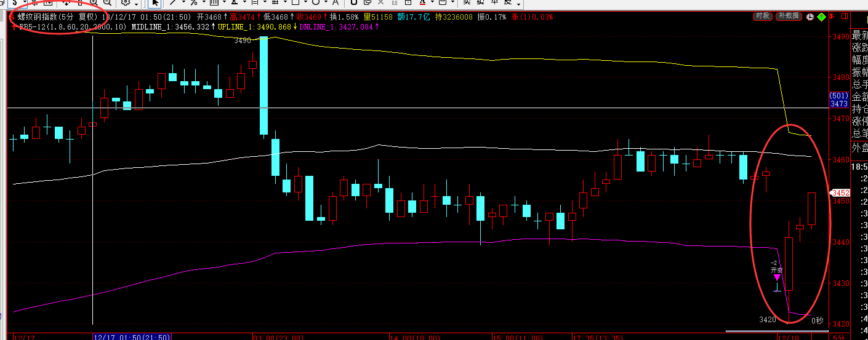Click the 3480 price axis label
The width and height of the screenshot is (868, 340).
[x=840, y=77]
